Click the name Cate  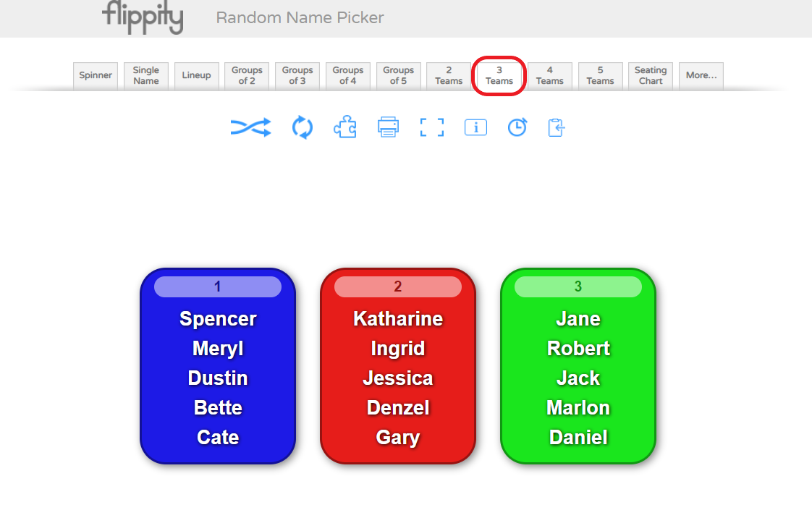click(218, 438)
